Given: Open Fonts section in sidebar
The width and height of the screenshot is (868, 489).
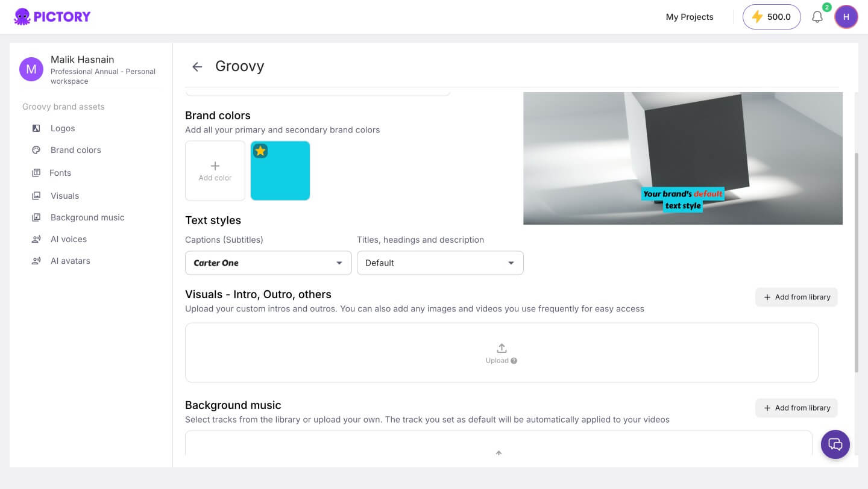Looking at the screenshot, I should [60, 173].
